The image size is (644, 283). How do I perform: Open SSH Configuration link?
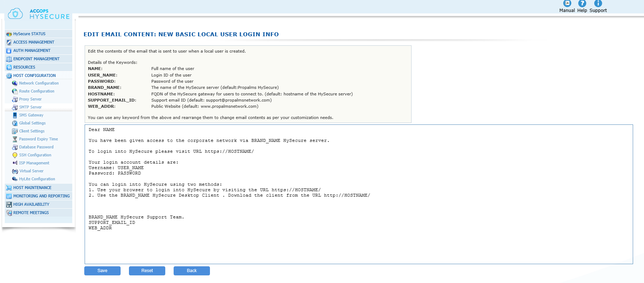click(x=35, y=155)
